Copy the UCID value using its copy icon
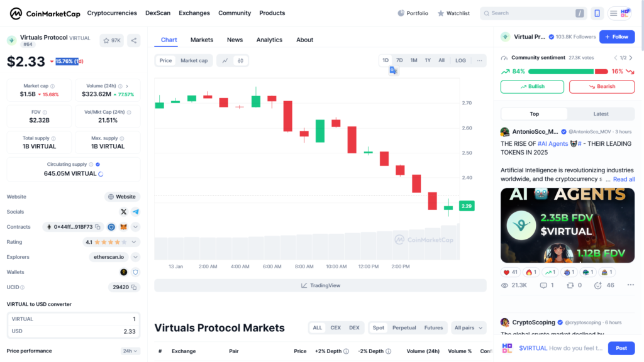Image resolution: width=644 pixels, height=362 pixels. (135, 287)
